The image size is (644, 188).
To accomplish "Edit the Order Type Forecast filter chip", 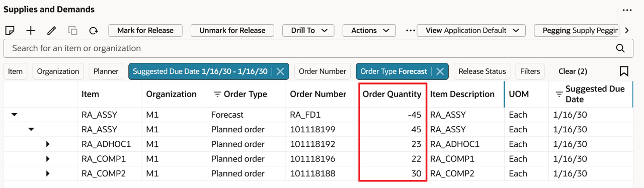I will [x=394, y=71].
